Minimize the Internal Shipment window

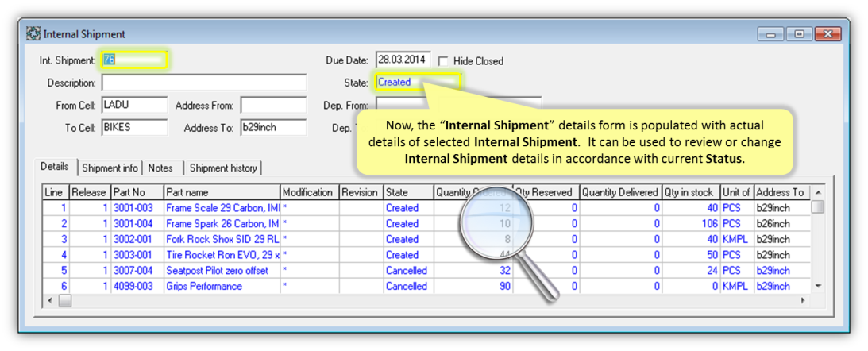[x=770, y=34]
